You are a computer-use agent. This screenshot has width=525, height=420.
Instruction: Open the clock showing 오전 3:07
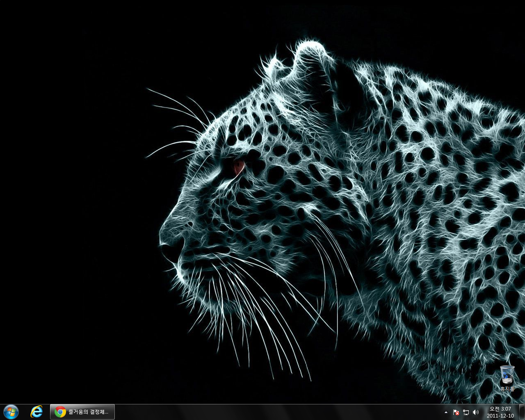(500, 412)
